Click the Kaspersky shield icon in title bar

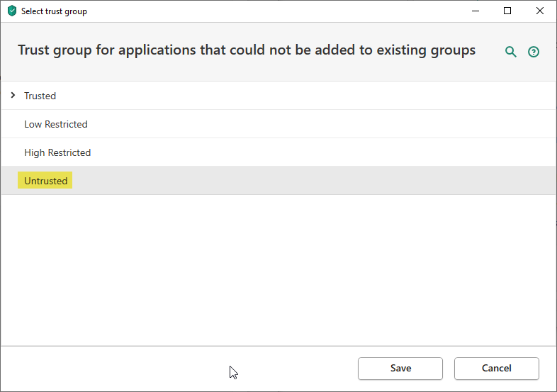click(11, 11)
